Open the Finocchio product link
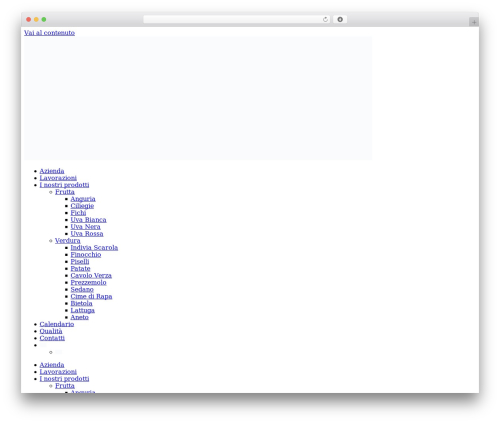Screen dimensions: 500x423 [x=86, y=255]
